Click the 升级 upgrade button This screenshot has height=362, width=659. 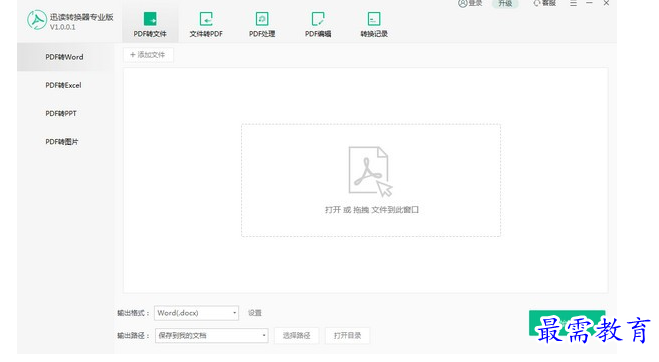pos(505,3)
